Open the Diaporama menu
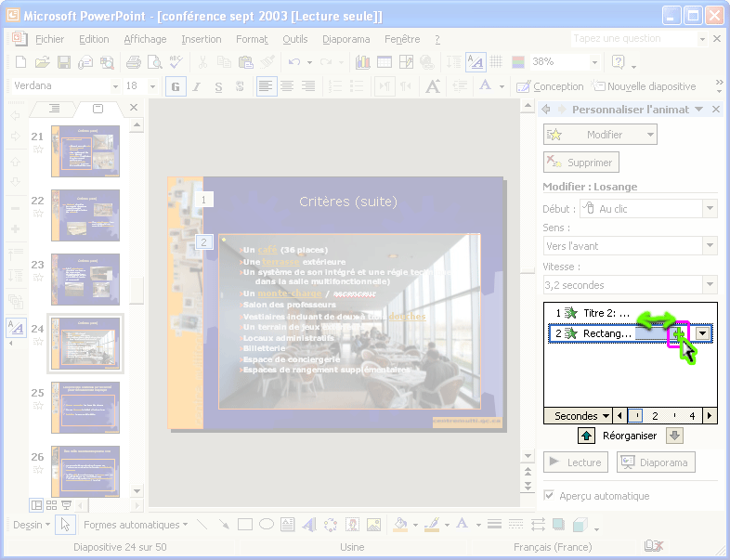This screenshot has height=560, width=730. 345,39
